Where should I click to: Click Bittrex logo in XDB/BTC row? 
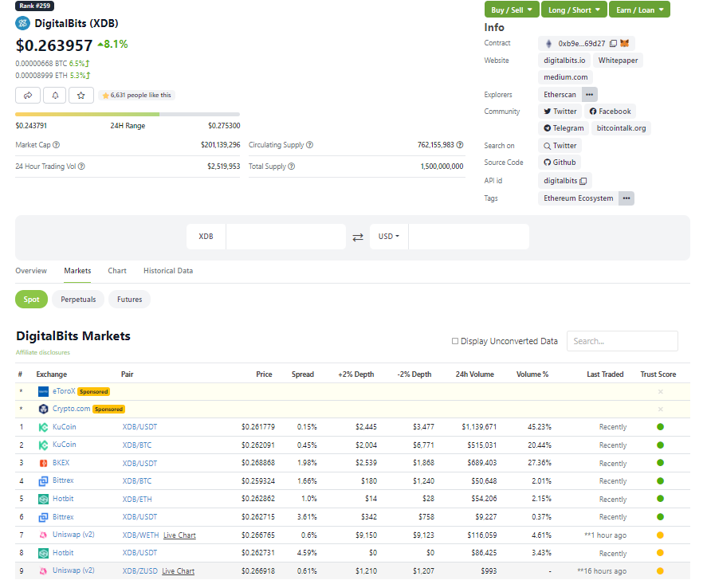[43, 481]
